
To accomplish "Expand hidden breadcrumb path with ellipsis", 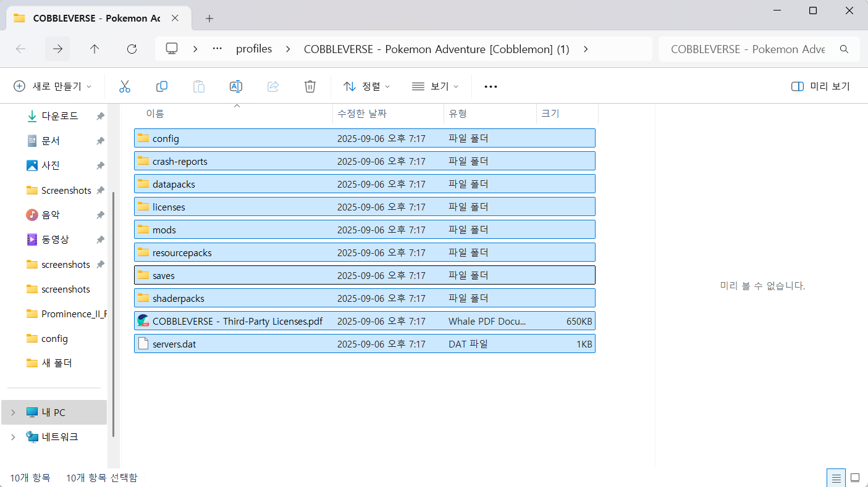I will (x=217, y=49).
